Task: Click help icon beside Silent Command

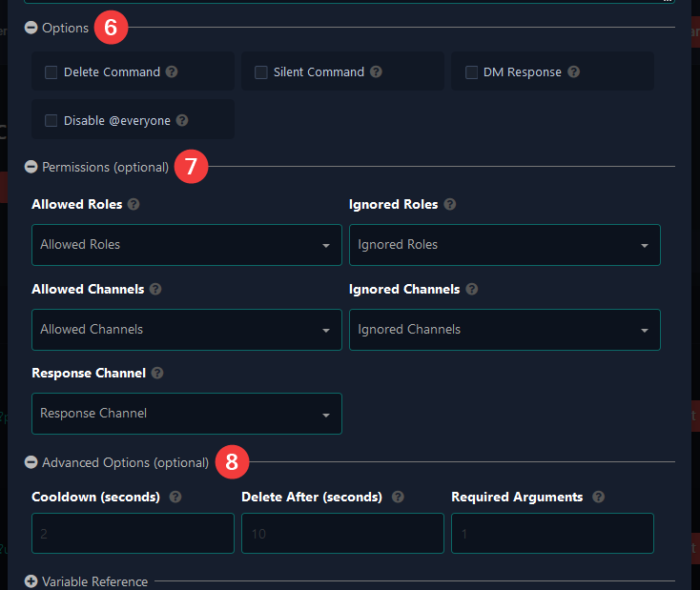Action: [377, 71]
